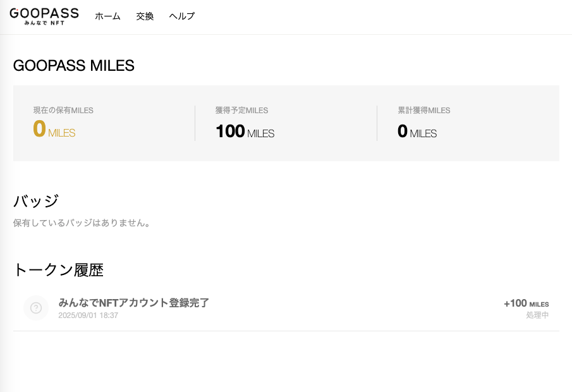The height and width of the screenshot is (392, 572).
Task: Click the question mark token history icon
Action: pyautogui.click(x=36, y=308)
